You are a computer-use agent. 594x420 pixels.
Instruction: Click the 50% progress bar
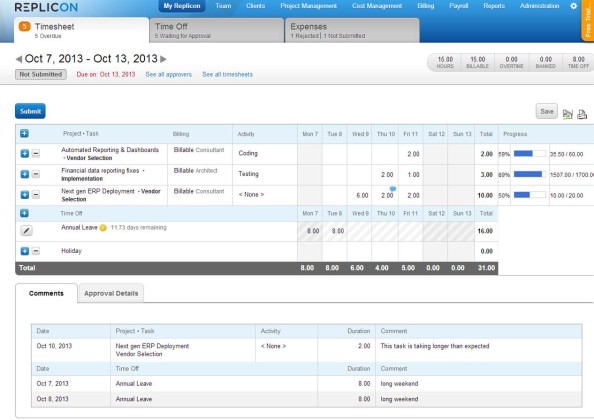[530, 195]
